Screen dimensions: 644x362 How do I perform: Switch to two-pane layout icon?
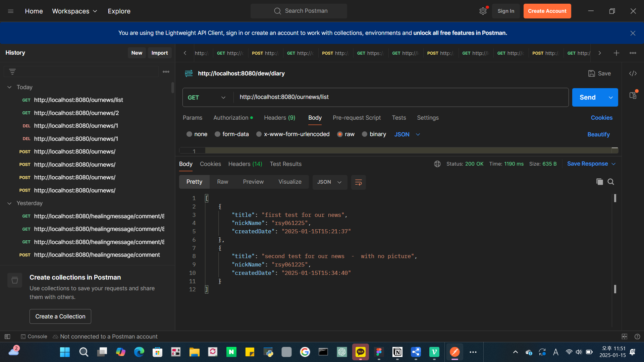point(625,337)
